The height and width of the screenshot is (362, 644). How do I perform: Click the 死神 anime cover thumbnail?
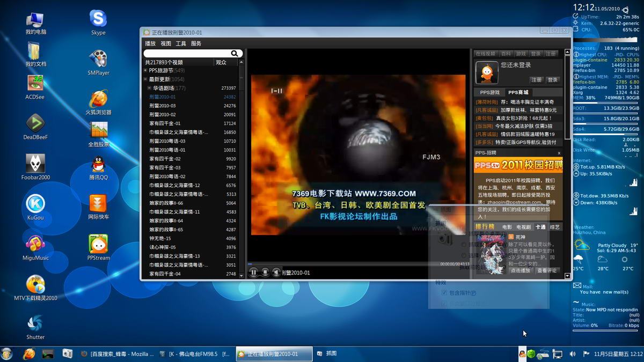[491, 254]
